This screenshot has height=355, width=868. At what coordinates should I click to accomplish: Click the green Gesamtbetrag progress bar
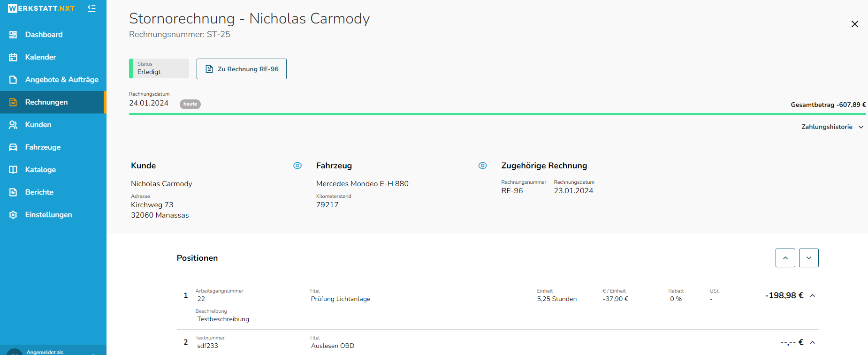(x=497, y=114)
